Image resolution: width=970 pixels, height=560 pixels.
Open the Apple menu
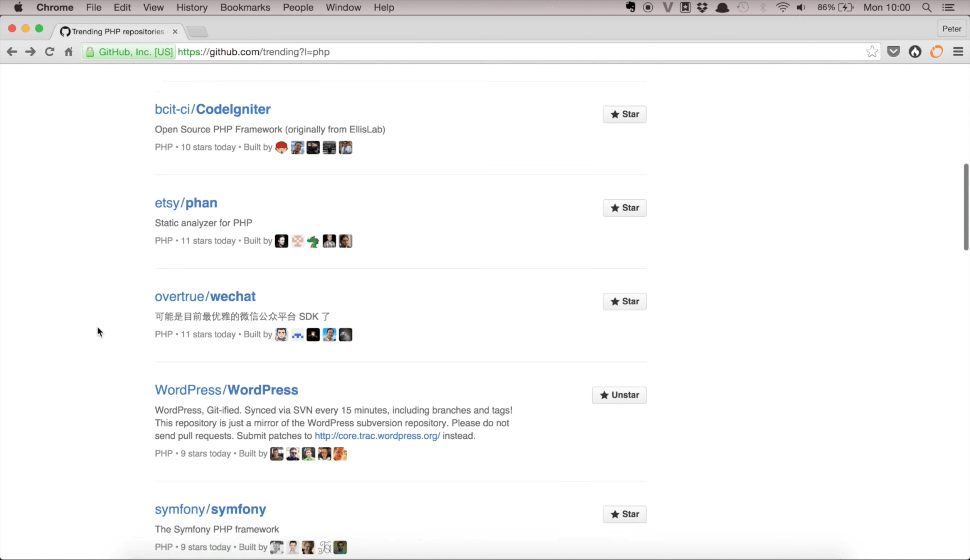pyautogui.click(x=18, y=7)
